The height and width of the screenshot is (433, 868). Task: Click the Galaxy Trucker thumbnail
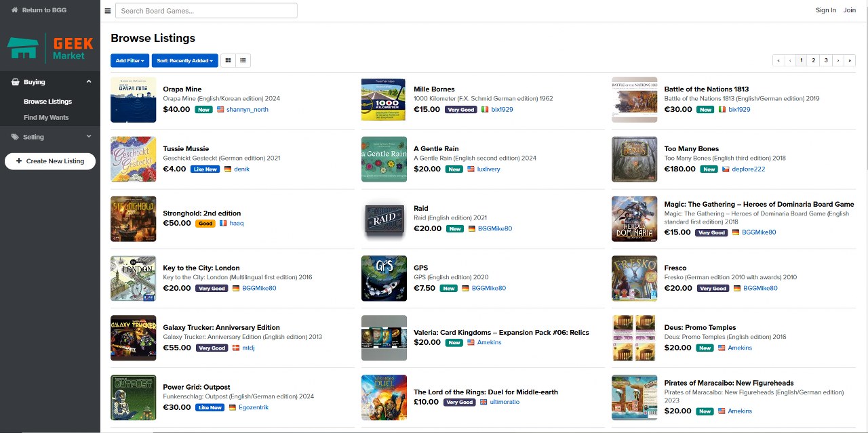tap(134, 338)
